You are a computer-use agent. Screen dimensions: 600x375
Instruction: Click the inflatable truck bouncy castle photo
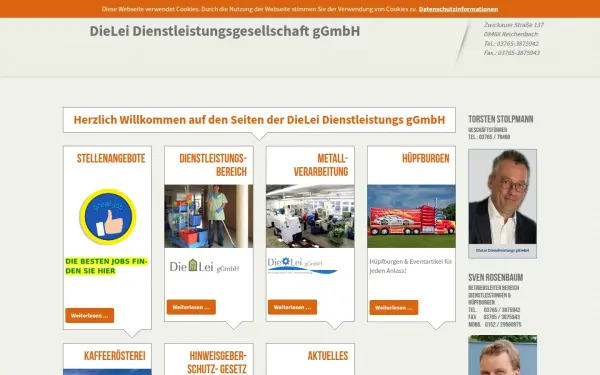pyautogui.click(x=411, y=216)
